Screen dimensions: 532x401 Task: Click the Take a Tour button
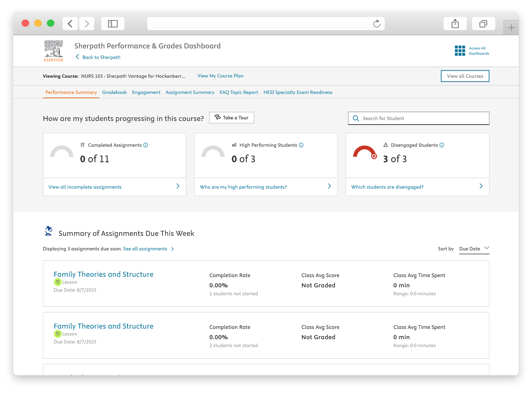tap(231, 118)
